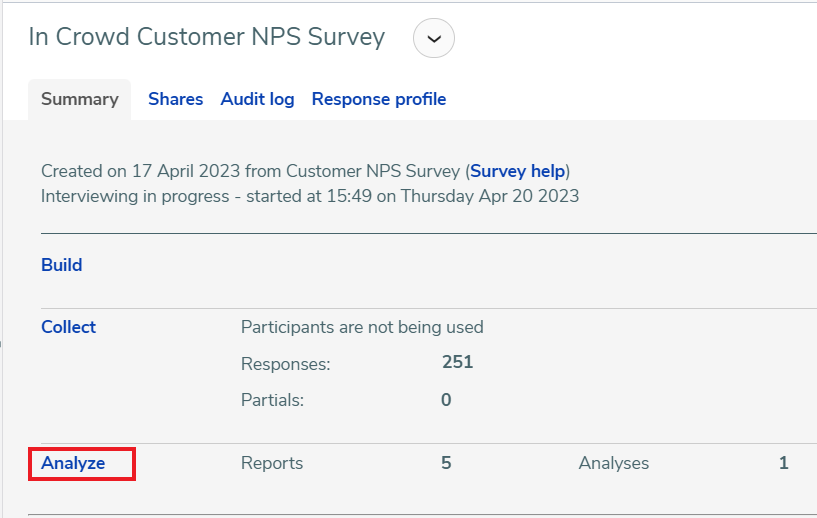
Task: Switch to the Shares tab
Action: point(176,99)
